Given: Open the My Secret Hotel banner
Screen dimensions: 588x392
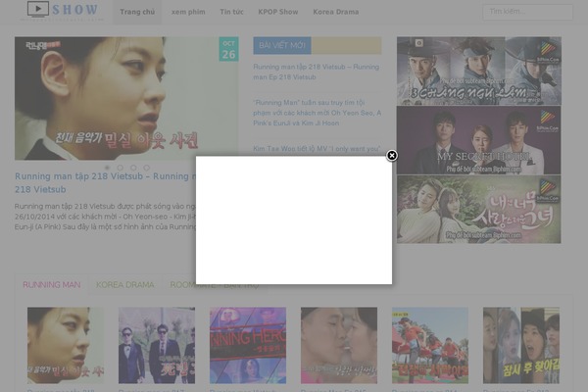Looking at the screenshot, I should (x=479, y=140).
